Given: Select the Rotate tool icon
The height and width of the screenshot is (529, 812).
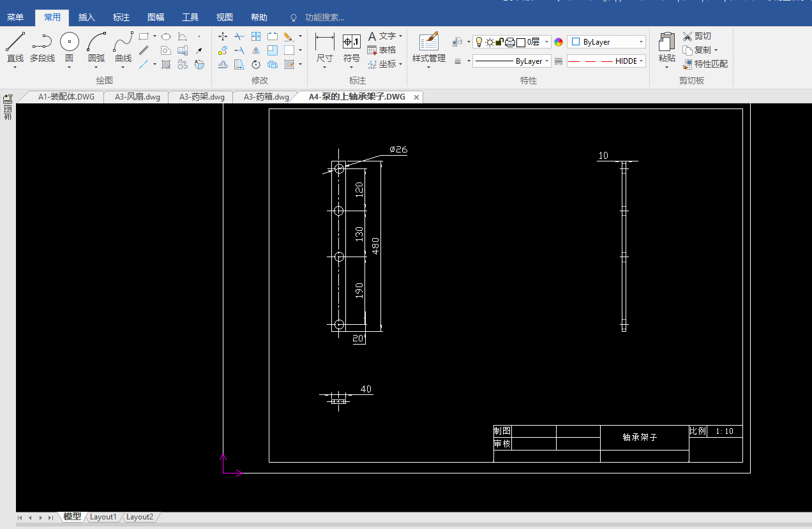Looking at the screenshot, I should click(256, 64).
